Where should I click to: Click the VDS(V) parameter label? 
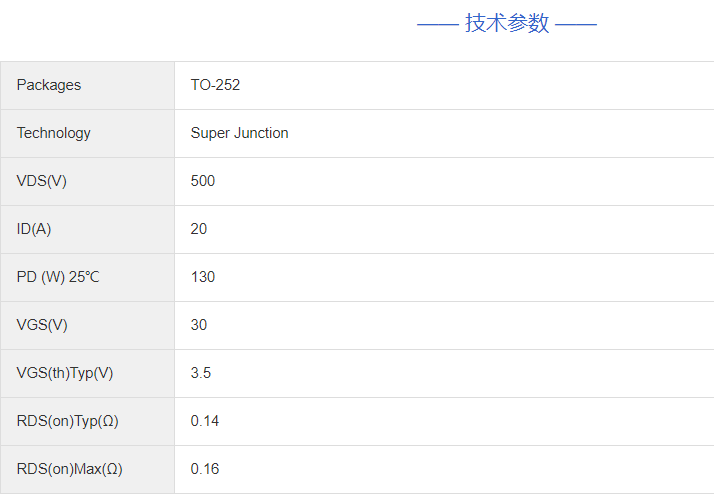pos(42,181)
